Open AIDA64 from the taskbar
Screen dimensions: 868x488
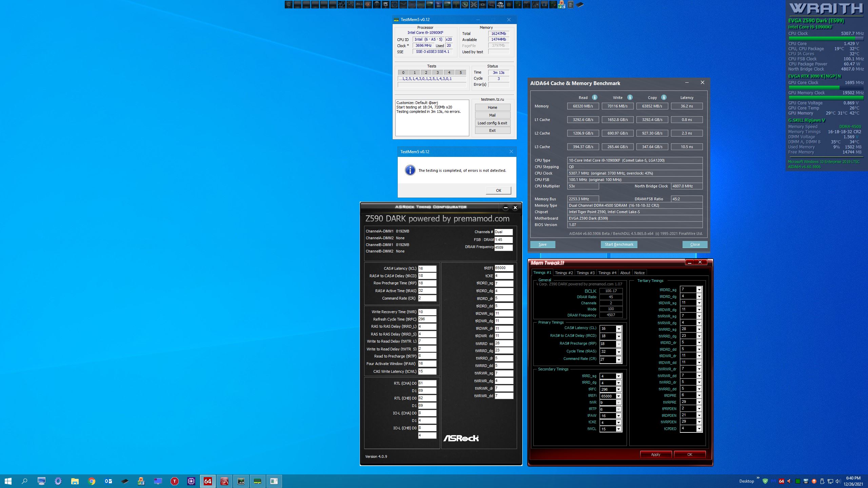click(208, 481)
